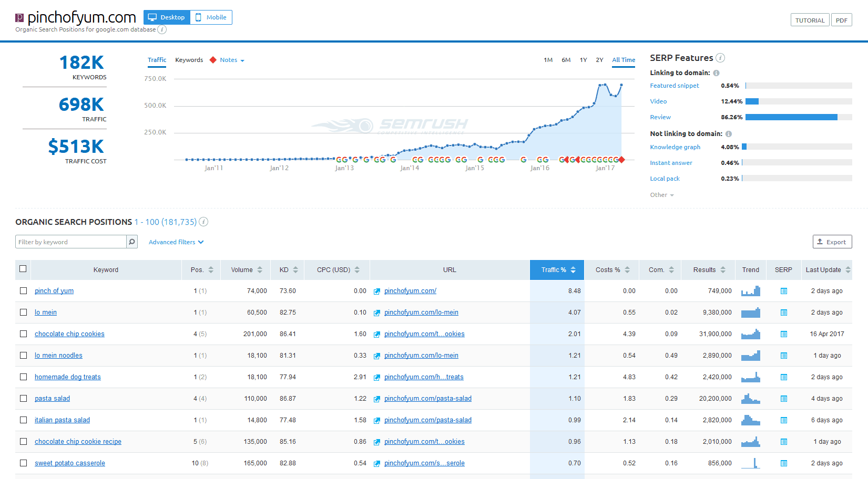This screenshot has width=868, height=479.
Task: Sort by the CPC (USD) column
Action: pyautogui.click(x=338, y=270)
